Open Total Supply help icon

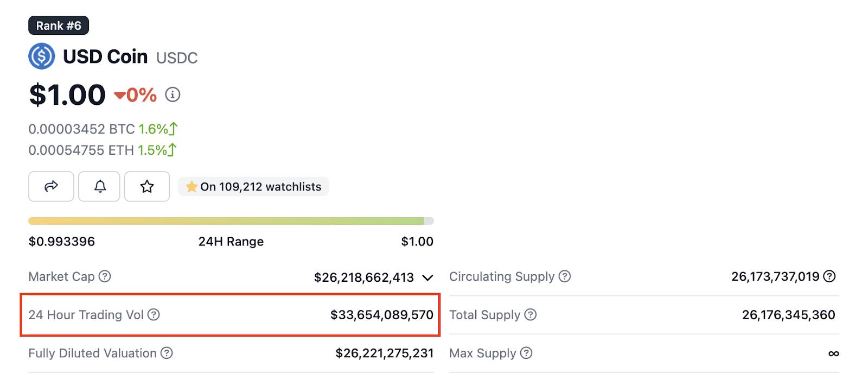point(531,314)
